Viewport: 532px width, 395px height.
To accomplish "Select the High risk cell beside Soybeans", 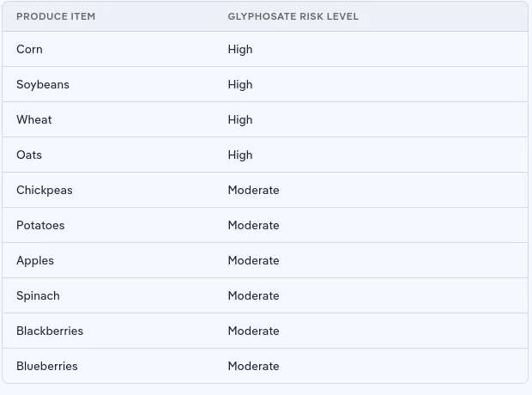I will pos(240,85).
